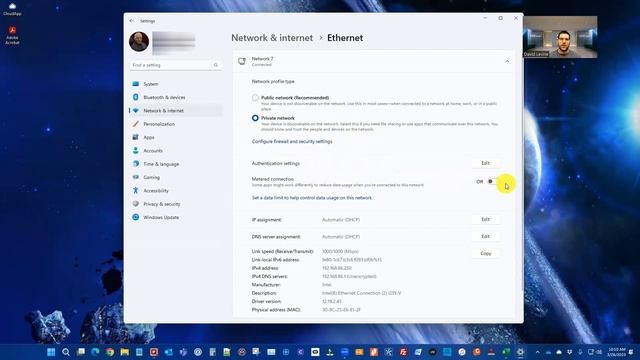This screenshot has height=360, width=640.
Task: Go back using the Settings back arrow
Action: point(131,21)
